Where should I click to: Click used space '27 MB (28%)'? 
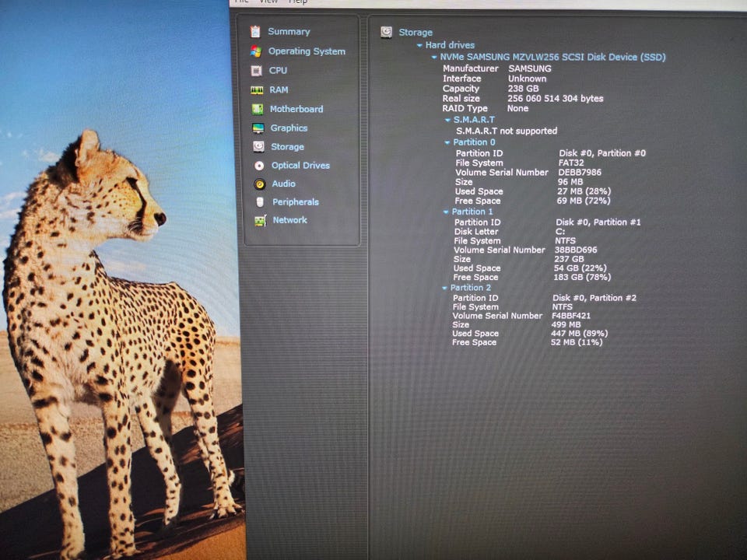click(x=584, y=191)
